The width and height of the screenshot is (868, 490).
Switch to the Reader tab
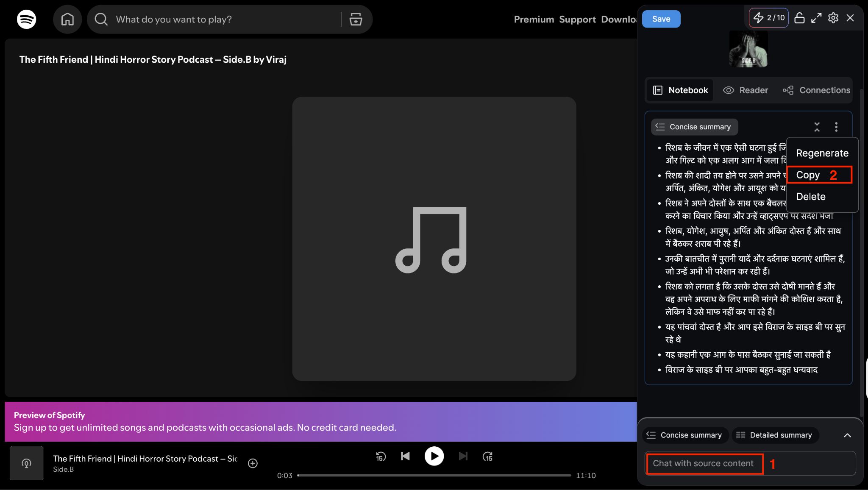[x=746, y=90]
